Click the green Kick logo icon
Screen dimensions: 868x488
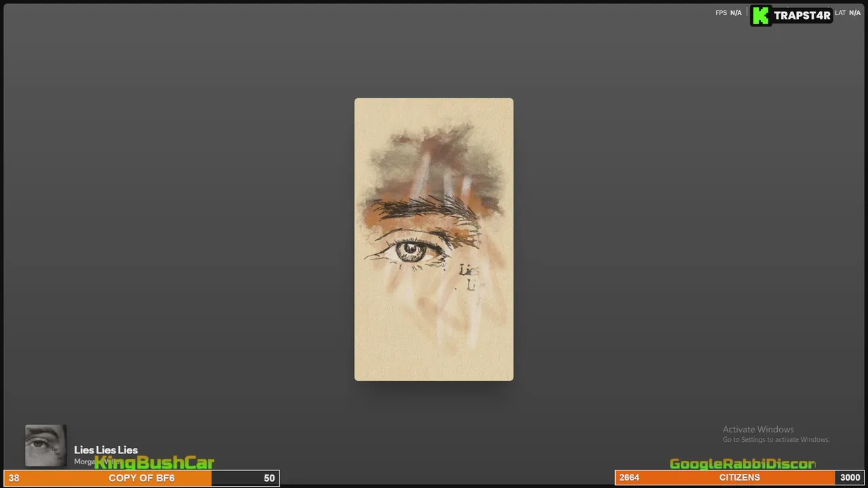(x=762, y=16)
